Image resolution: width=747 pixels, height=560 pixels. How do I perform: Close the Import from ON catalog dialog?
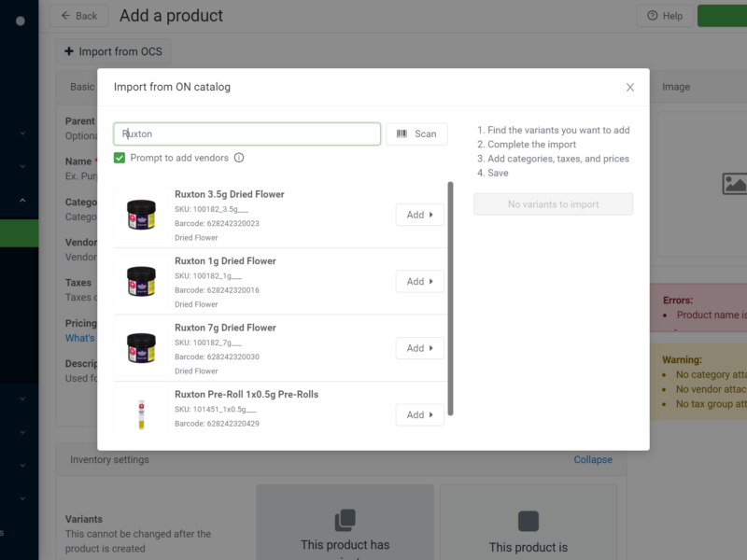[x=629, y=87]
